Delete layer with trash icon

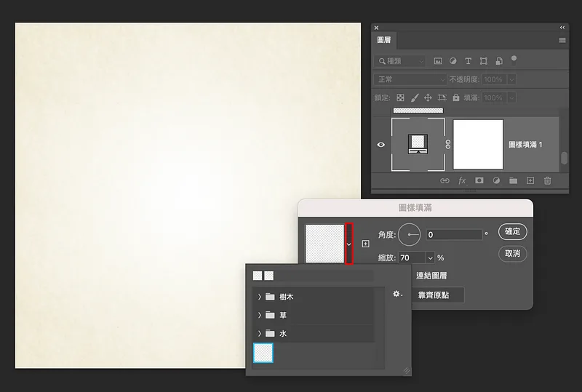coord(547,181)
